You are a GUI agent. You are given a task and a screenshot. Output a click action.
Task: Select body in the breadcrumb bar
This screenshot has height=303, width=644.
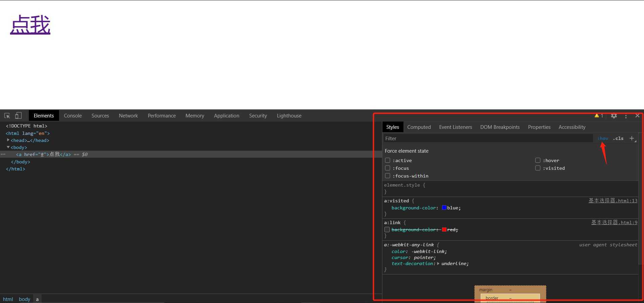coord(24,299)
